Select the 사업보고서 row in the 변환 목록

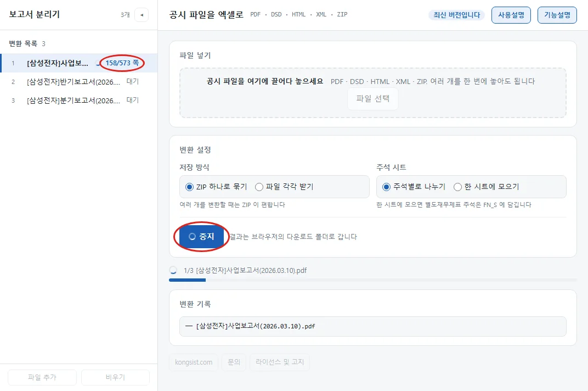coord(79,63)
